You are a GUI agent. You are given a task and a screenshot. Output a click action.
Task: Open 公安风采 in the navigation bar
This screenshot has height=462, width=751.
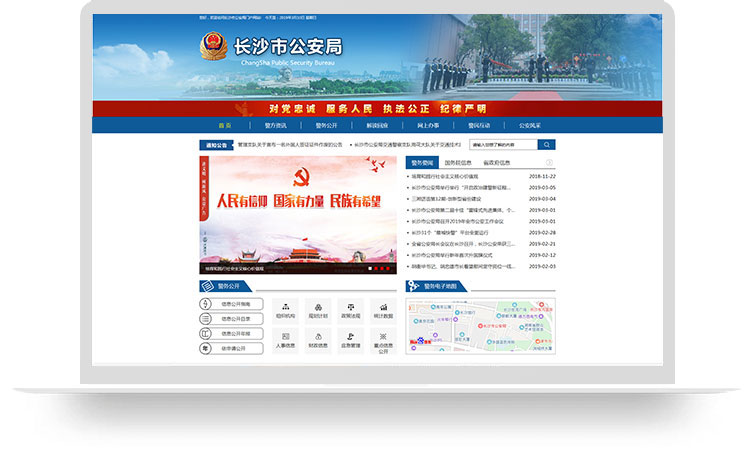[529, 125]
